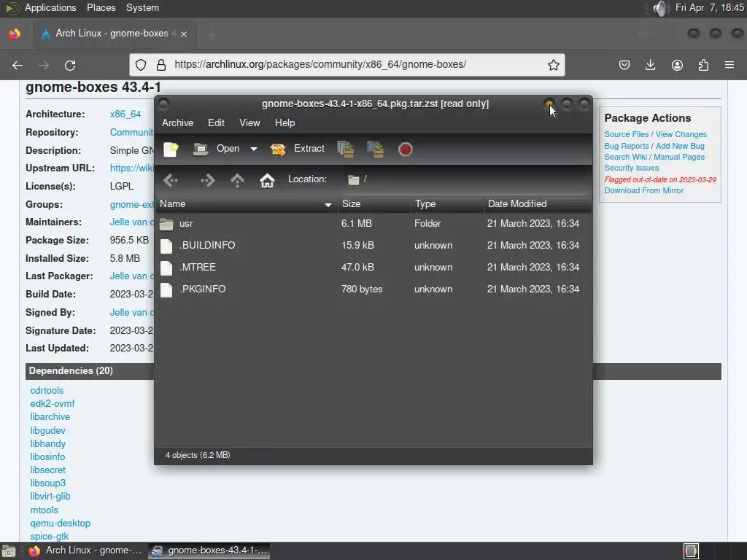
Task: Go to the archive home location
Action: [267, 180]
